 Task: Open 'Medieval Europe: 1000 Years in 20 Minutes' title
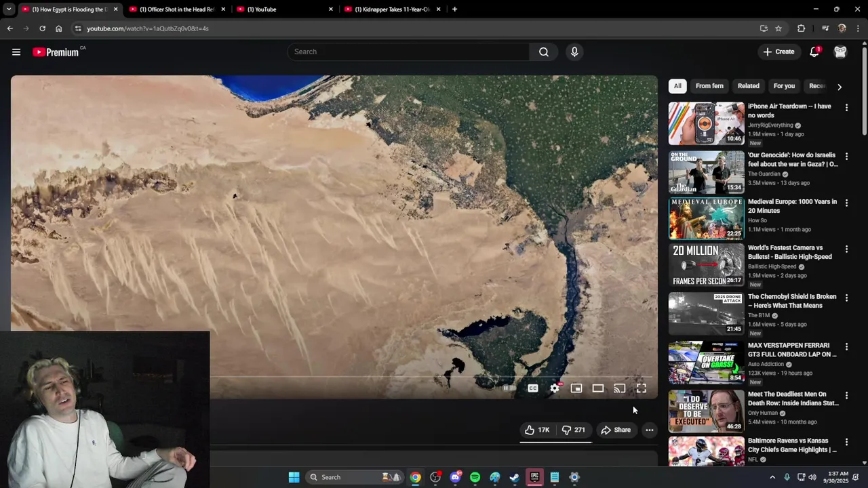(x=792, y=206)
